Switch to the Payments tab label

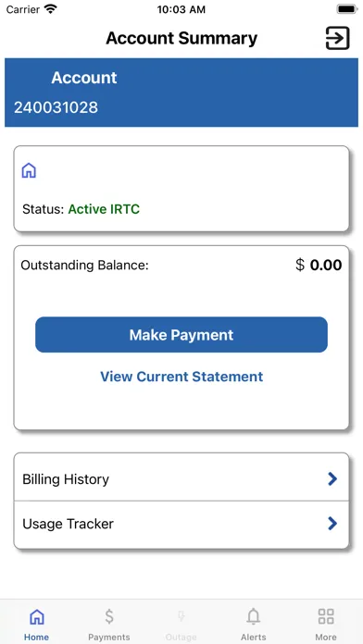[x=109, y=637]
